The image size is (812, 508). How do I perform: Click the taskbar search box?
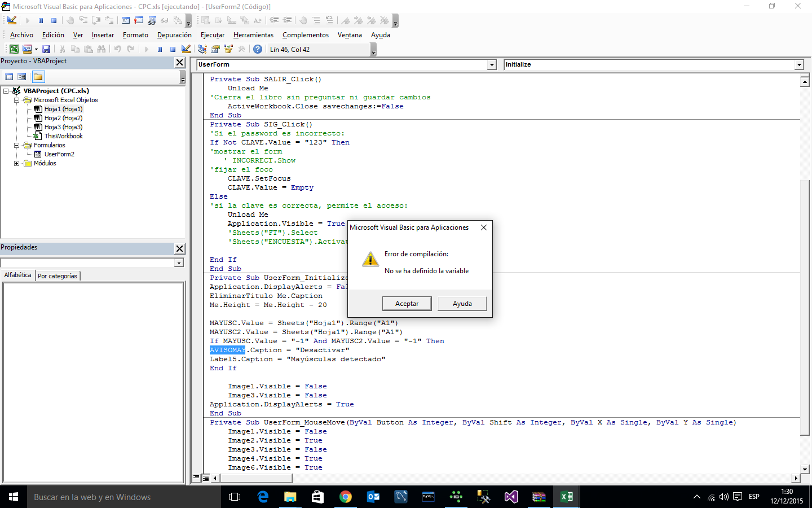[124, 497]
